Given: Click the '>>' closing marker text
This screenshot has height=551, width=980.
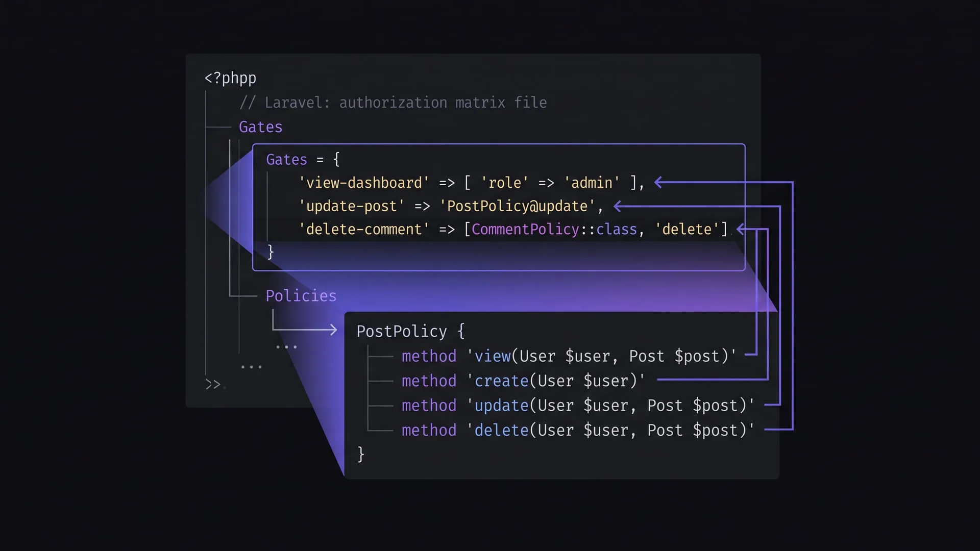Looking at the screenshot, I should pyautogui.click(x=213, y=384).
